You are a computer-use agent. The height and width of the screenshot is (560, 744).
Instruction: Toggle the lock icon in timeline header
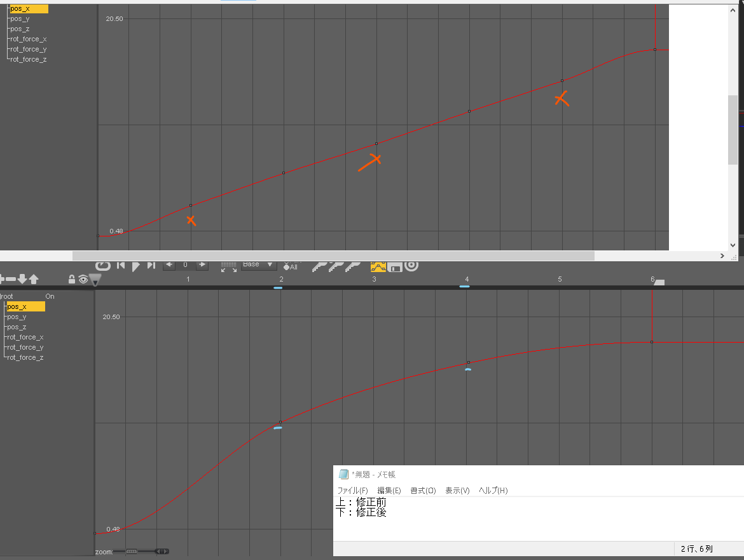pos(72,279)
